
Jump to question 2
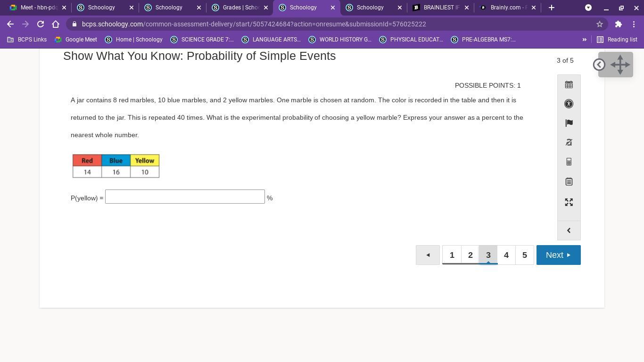(470, 255)
